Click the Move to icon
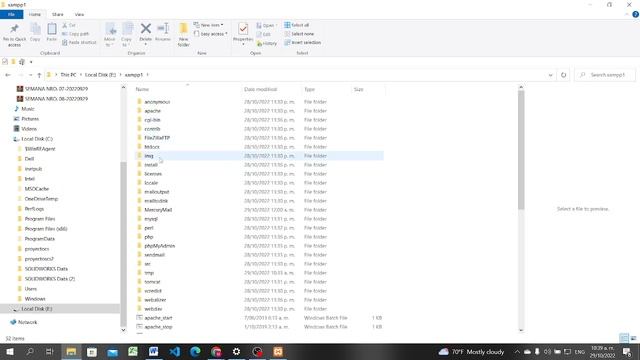 point(110,29)
